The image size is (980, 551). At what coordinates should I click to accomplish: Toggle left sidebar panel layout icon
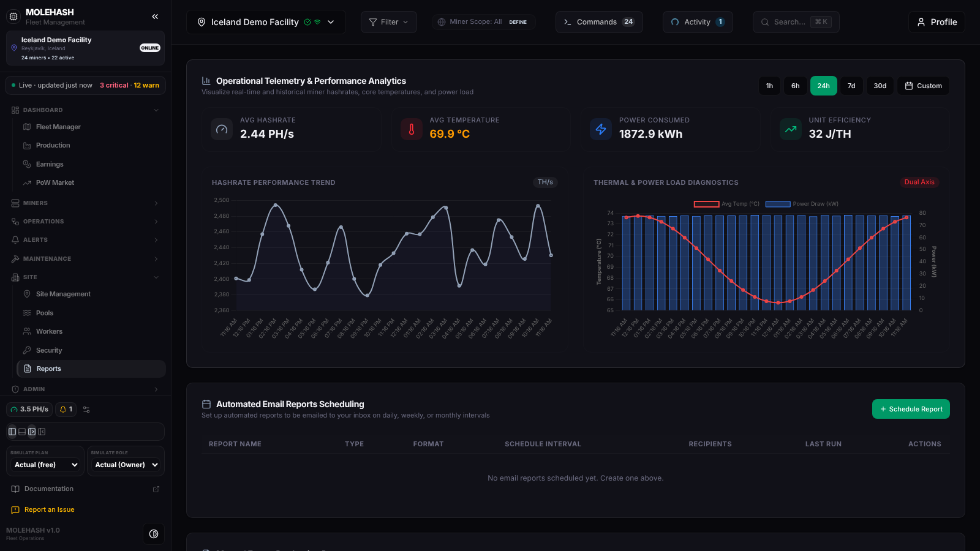tap(12, 432)
